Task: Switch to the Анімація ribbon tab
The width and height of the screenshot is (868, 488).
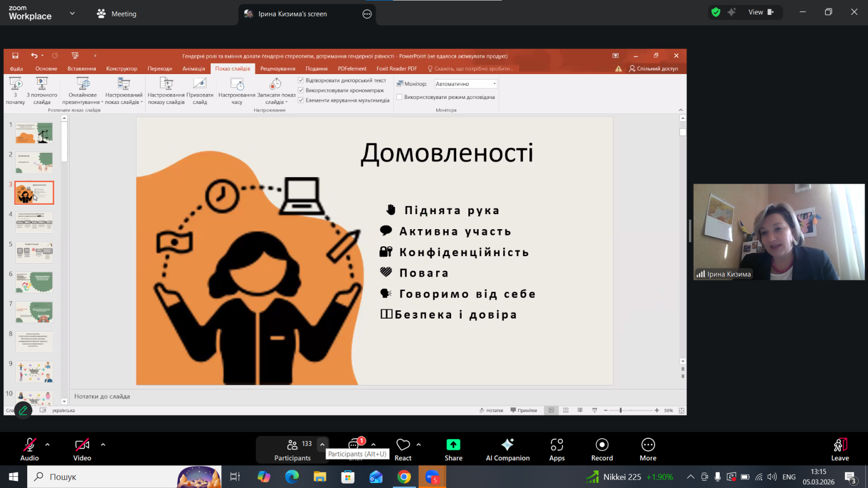Action: tap(194, 69)
